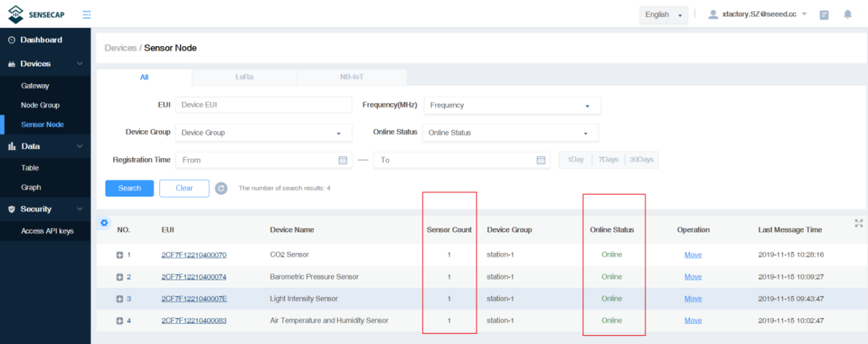The image size is (868, 344).
Task: Switch to the NB-IoT tab
Action: [352, 77]
